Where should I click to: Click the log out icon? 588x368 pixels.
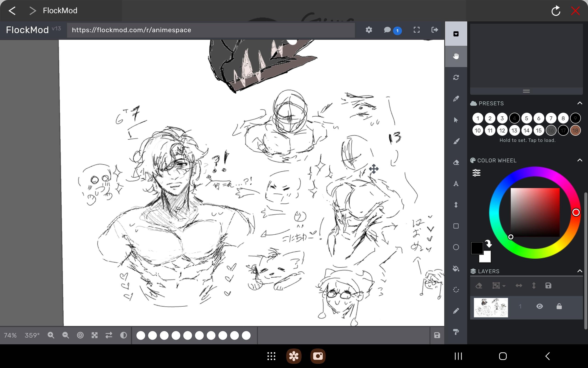[x=434, y=30]
